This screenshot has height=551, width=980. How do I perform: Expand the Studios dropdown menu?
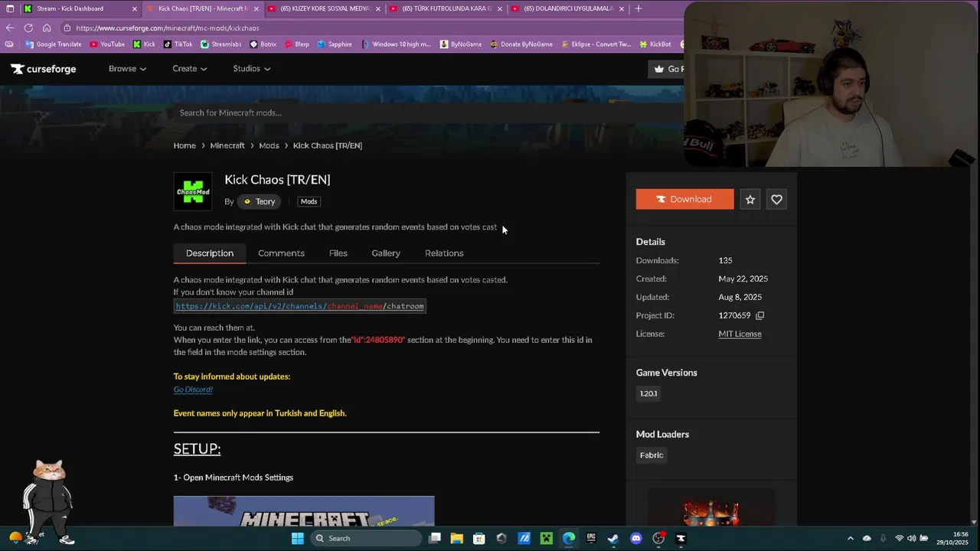tap(252, 69)
